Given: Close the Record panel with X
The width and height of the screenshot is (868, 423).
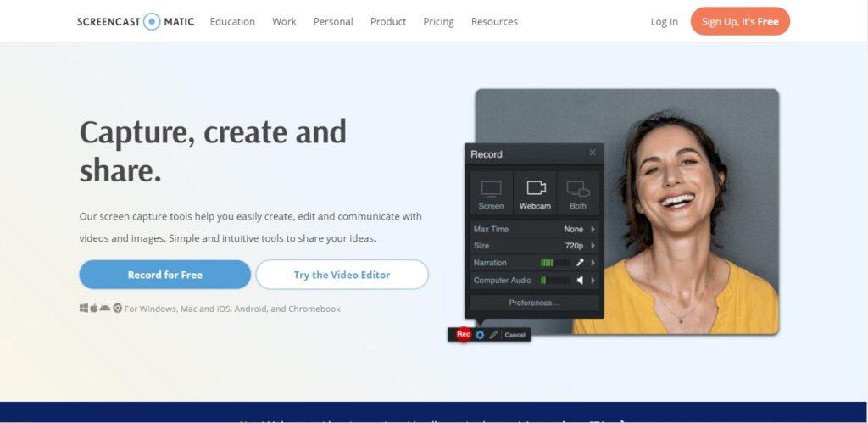Looking at the screenshot, I should pyautogui.click(x=593, y=153).
